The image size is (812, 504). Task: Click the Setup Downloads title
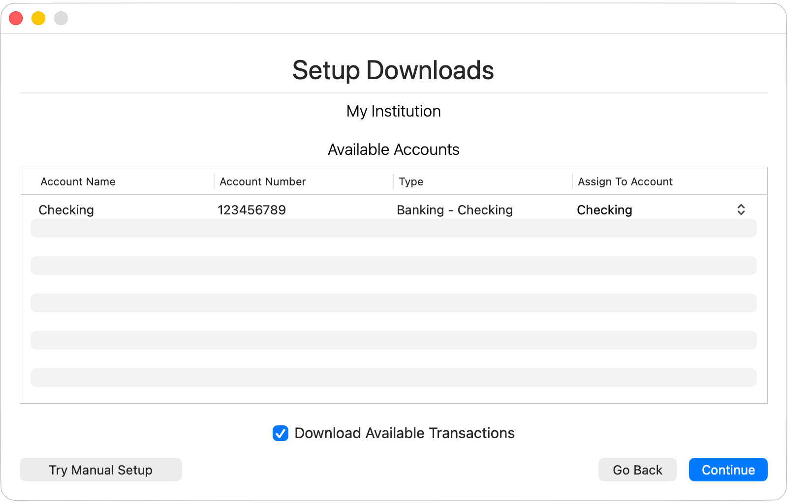click(393, 70)
